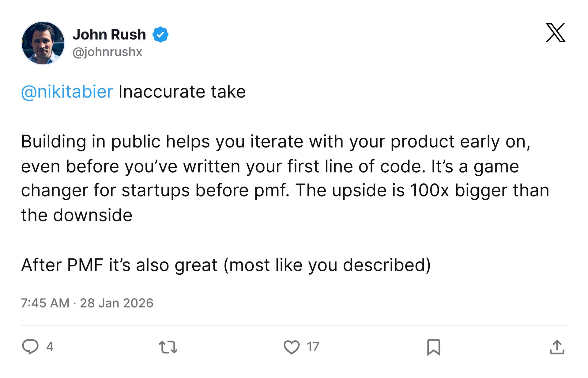Viewport: 588px width, 378px height.
Task: Like the tweet with the heart icon
Action: coord(292,347)
